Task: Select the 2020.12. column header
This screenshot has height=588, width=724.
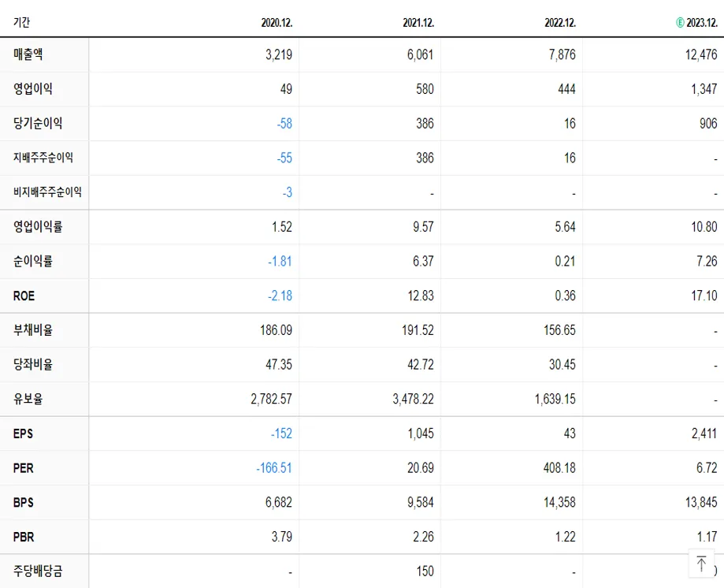Action: (277, 23)
